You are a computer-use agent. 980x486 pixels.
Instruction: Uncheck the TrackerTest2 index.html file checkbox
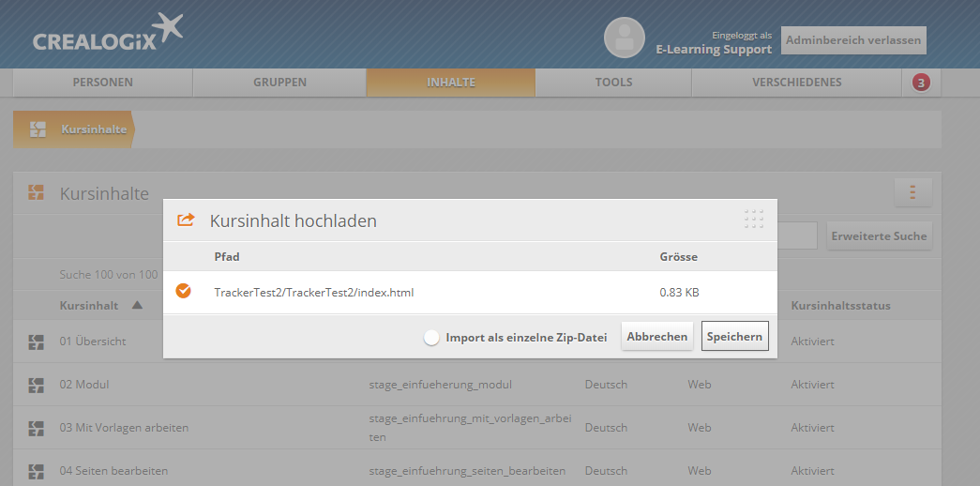tap(184, 292)
